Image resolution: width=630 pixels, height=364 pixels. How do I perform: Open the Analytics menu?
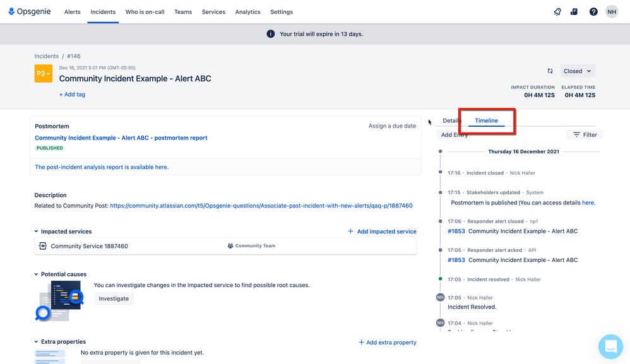pyautogui.click(x=247, y=12)
